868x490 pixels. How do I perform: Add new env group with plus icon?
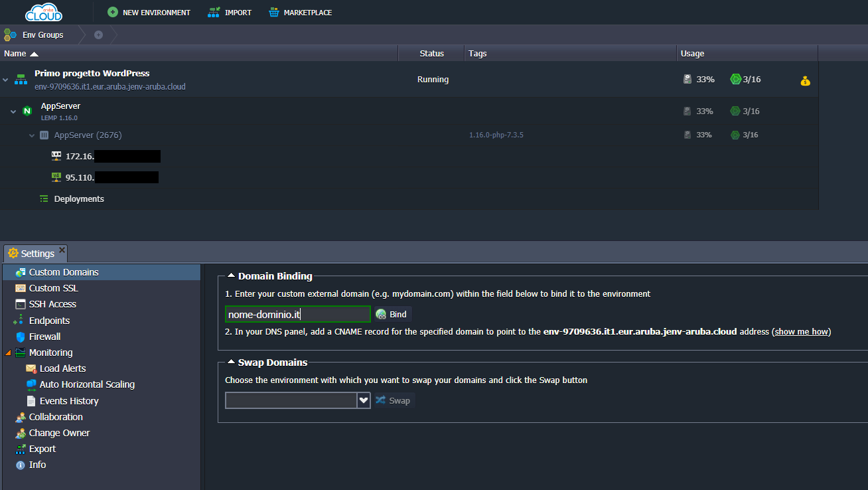pos(98,35)
